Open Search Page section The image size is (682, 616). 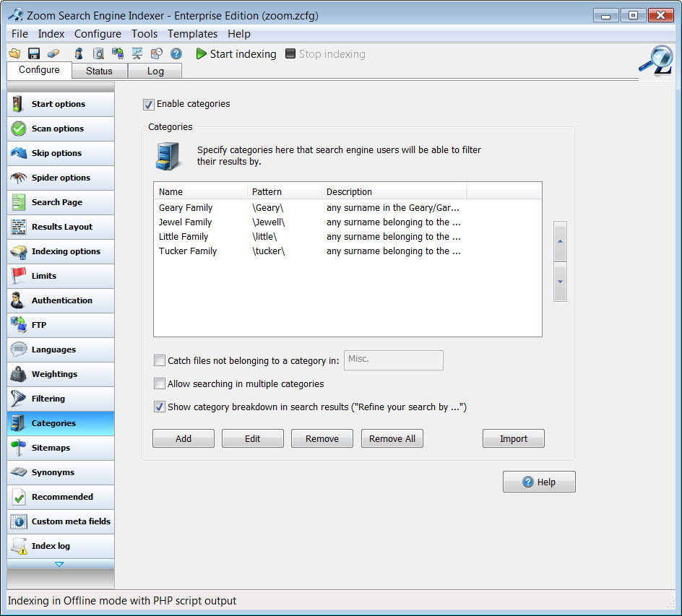61,202
